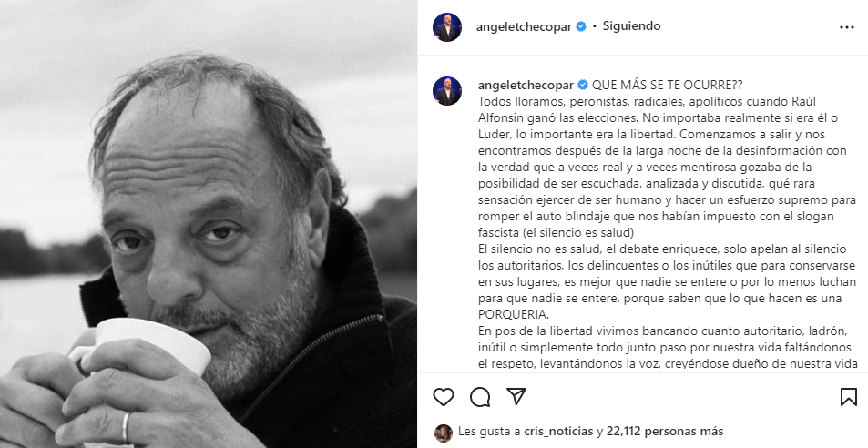
Task: Share the post with the paper plane icon
Action: coord(516,397)
